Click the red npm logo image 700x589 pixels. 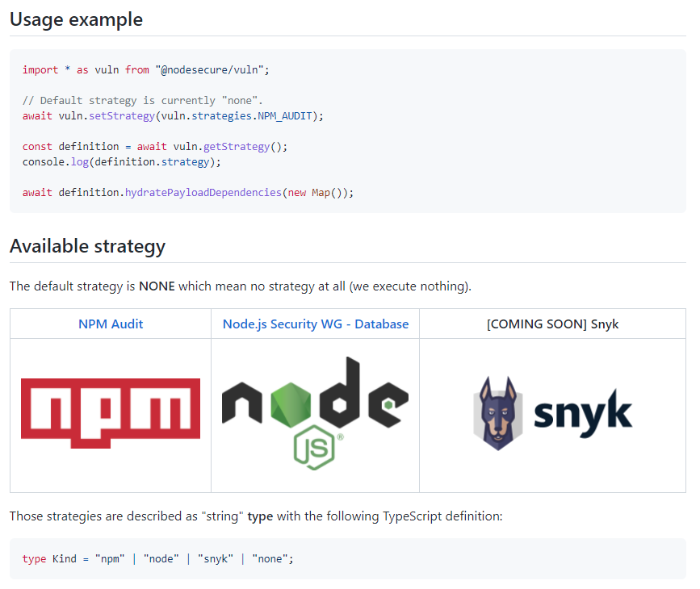111,413
